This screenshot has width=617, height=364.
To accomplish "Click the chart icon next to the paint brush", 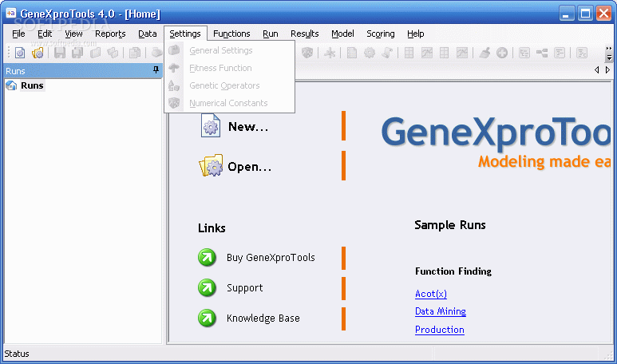I will (462, 53).
